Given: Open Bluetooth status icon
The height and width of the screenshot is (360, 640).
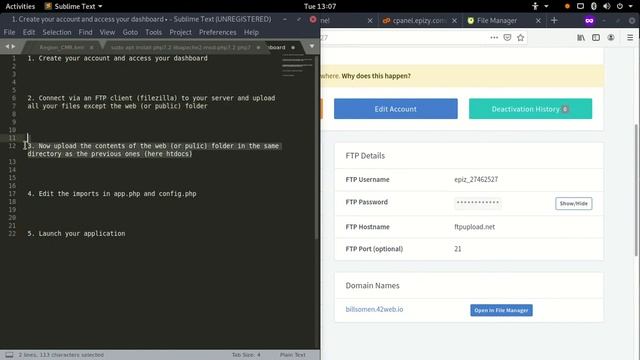Looking at the screenshot, I should (x=594, y=6).
